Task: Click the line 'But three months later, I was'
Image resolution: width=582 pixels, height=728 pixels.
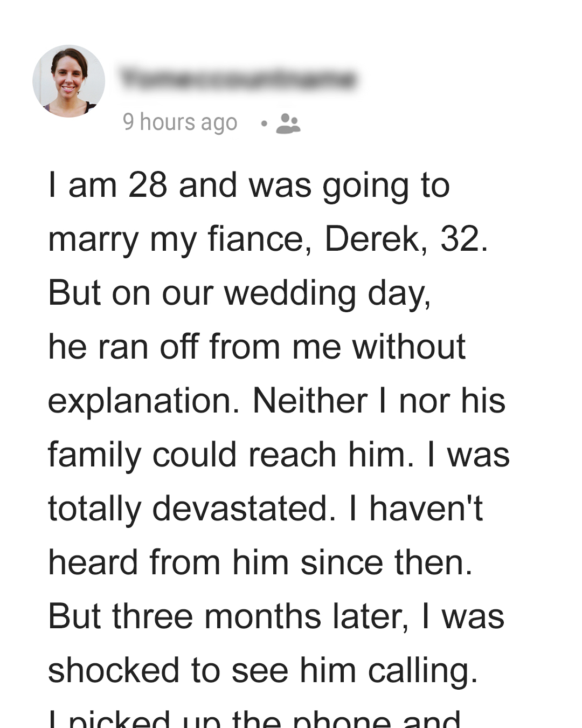Action: [276, 617]
